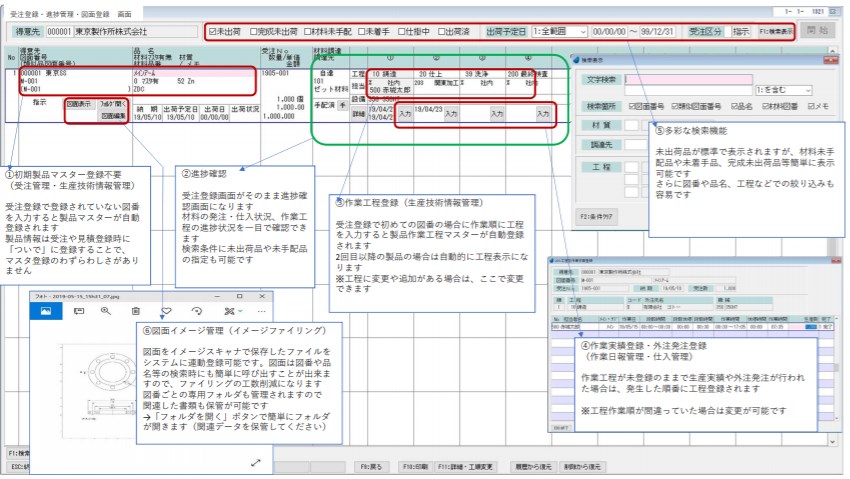Click 入力 button for process 10 鋳造

click(x=405, y=114)
